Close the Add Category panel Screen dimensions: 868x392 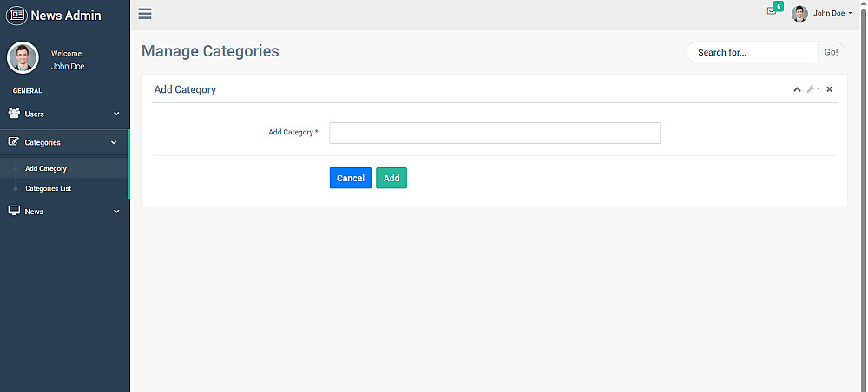pos(829,89)
